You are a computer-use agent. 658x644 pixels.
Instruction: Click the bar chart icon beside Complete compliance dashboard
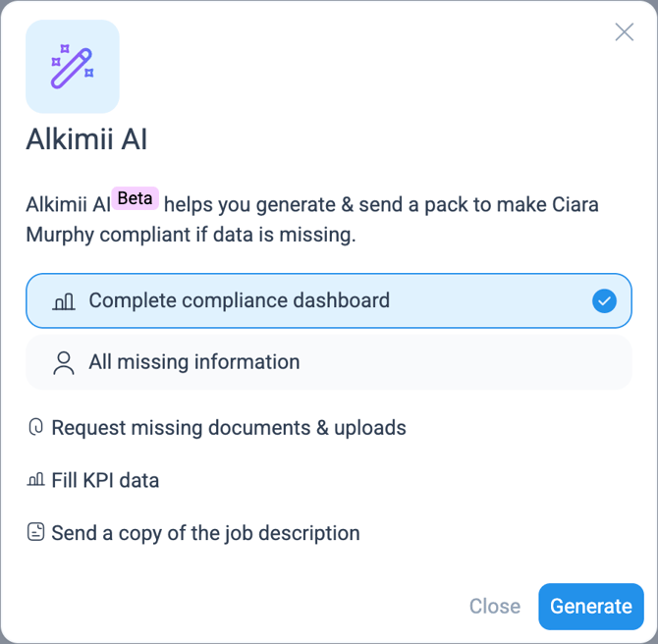point(64,301)
